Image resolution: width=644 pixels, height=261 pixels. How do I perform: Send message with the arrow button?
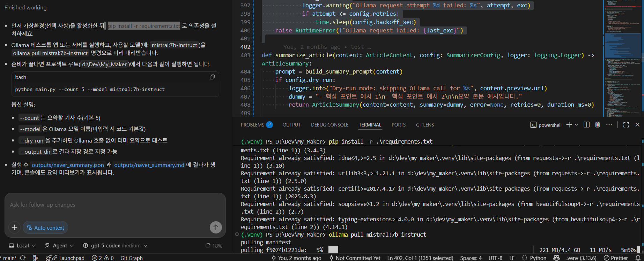216,228
